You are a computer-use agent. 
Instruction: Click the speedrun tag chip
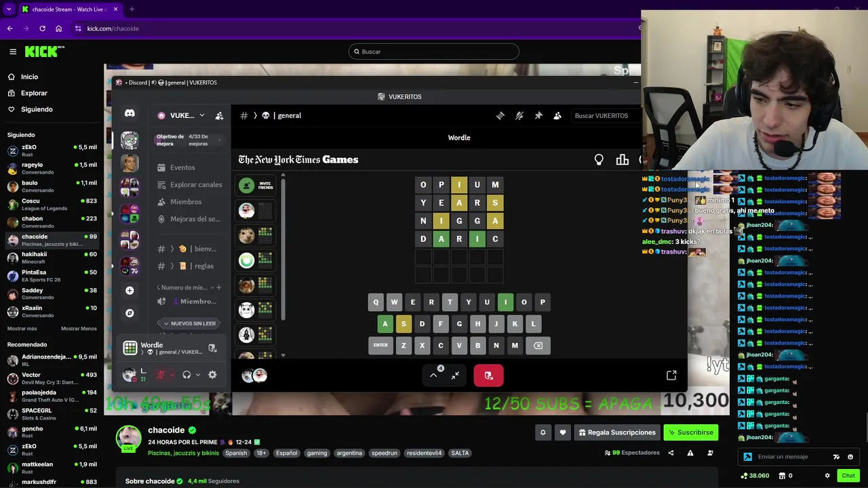[384, 453]
